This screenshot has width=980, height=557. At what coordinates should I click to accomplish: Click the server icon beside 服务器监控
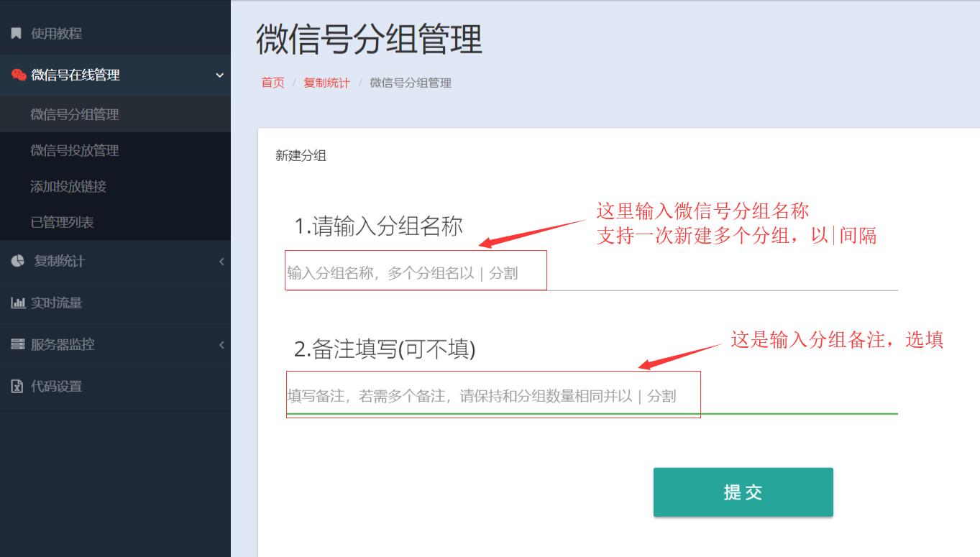[18, 344]
